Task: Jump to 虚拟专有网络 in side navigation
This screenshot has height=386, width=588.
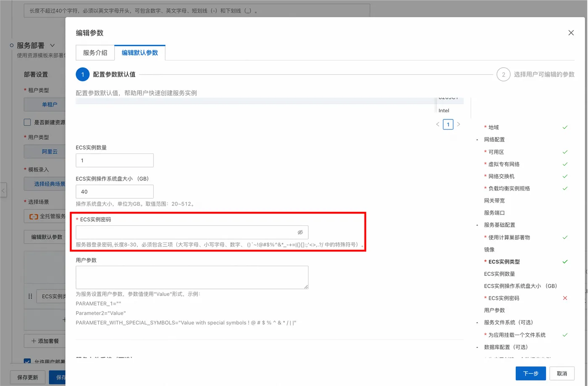Action: pyautogui.click(x=504, y=164)
